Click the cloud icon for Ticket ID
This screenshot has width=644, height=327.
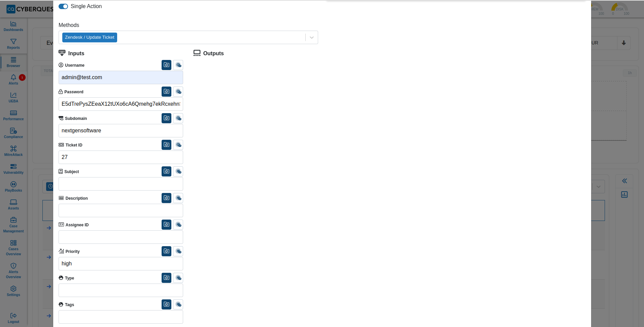[178, 145]
